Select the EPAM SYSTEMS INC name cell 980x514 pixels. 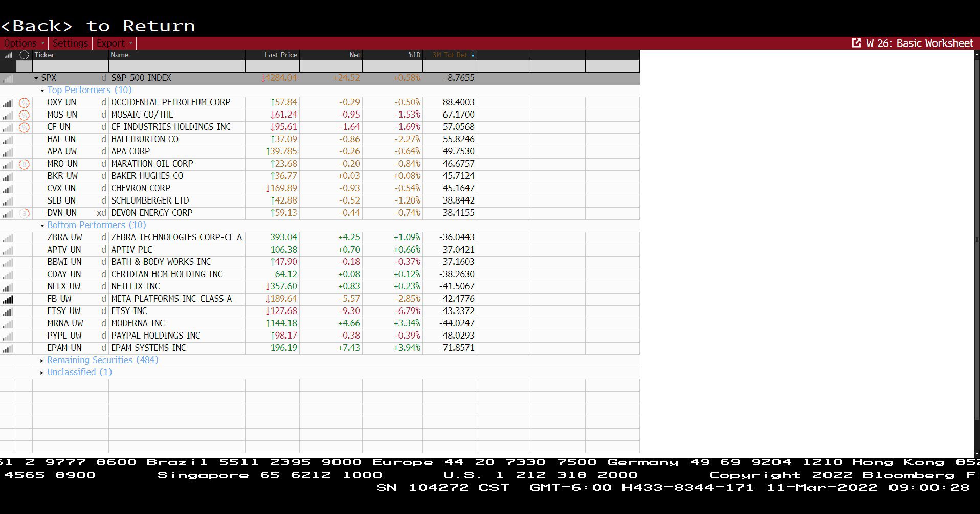pos(177,348)
